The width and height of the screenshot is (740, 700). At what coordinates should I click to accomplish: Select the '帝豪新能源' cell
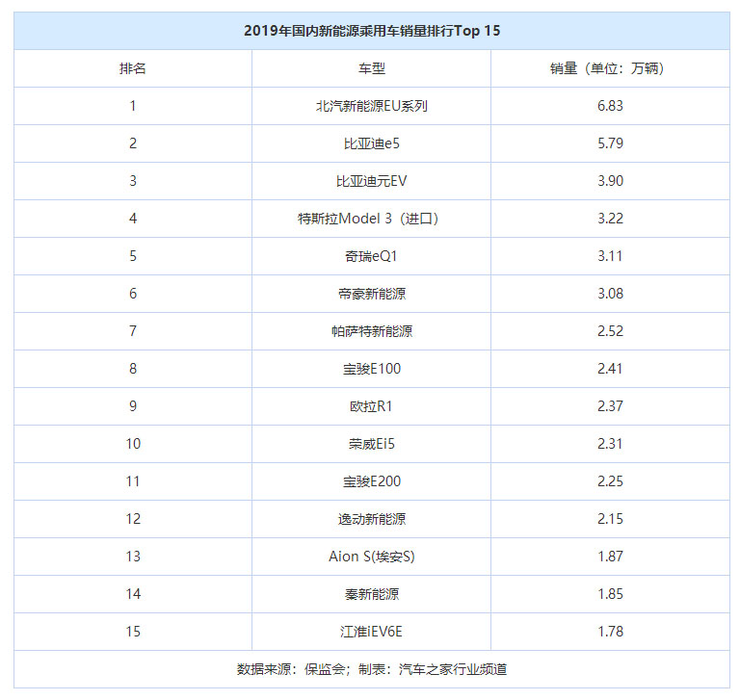pos(371,294)
